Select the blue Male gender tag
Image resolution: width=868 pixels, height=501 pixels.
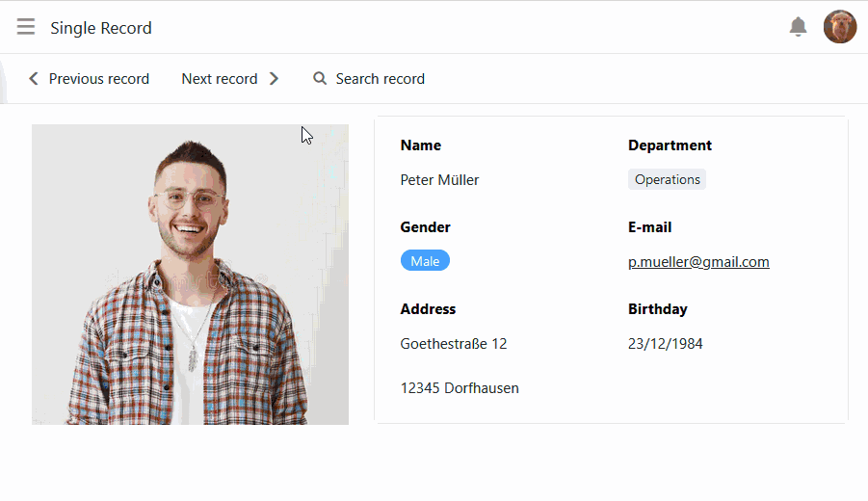(425, 261)
